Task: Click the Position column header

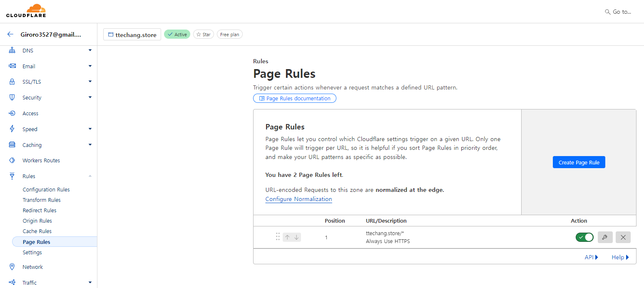Action: pos(335,221)
